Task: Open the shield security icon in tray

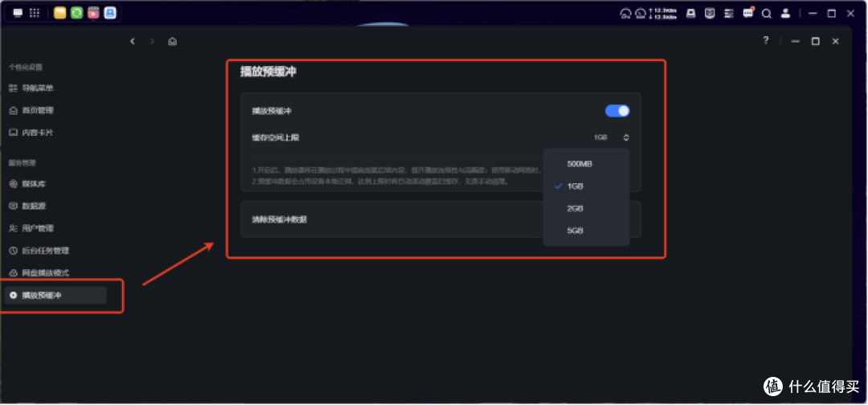Action: click(x=710, y=14)
